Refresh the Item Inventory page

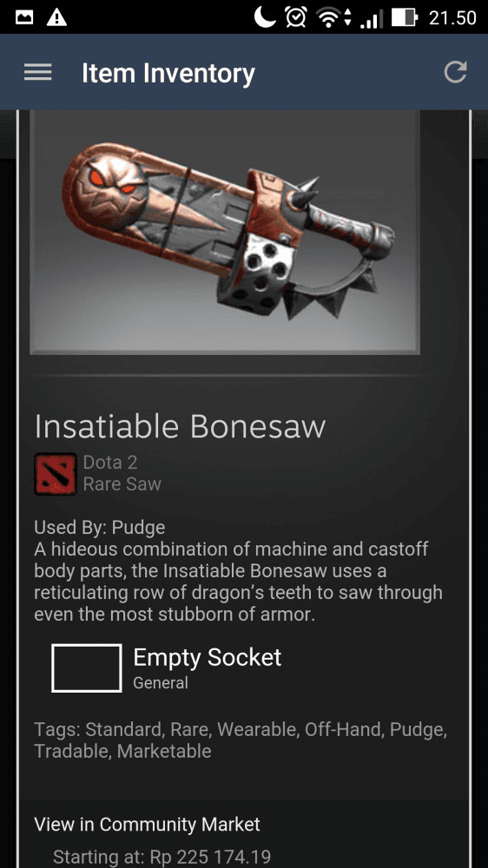[455, 72]
